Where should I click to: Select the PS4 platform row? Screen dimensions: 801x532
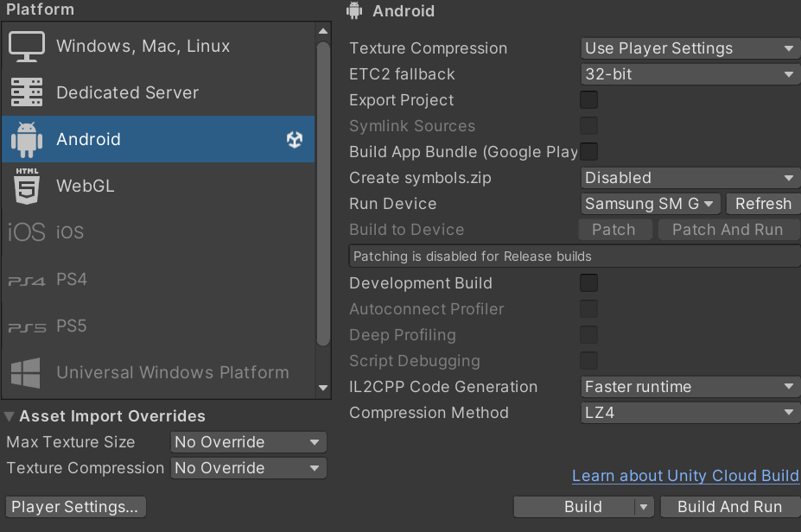point(158,279)
